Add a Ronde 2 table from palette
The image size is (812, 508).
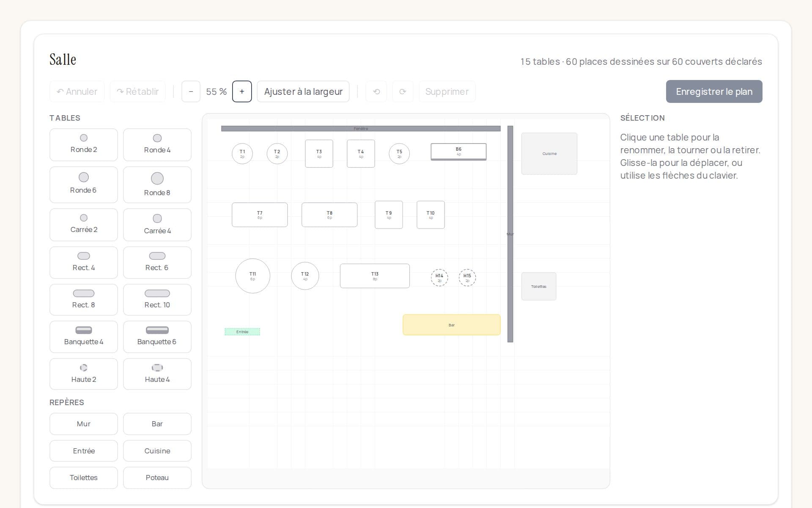pos(84,145)
